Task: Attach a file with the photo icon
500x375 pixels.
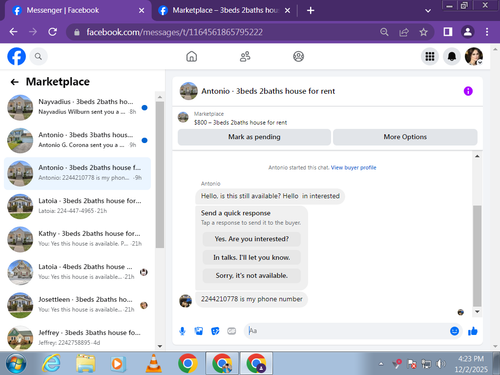Action: [x=199, y=331]
